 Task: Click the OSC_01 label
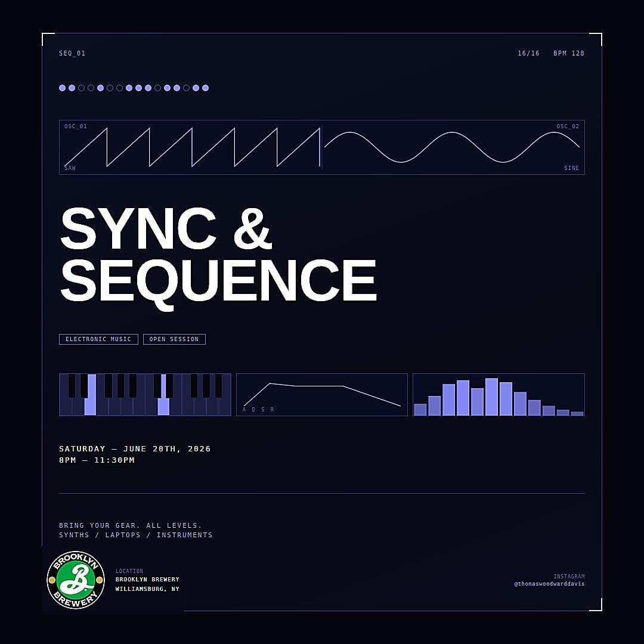pos(76,126)
